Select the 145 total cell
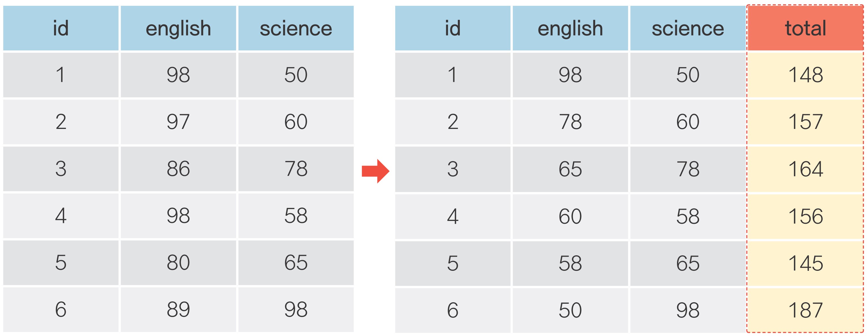The height and width of the screenshot is (336, 868). 805,263
